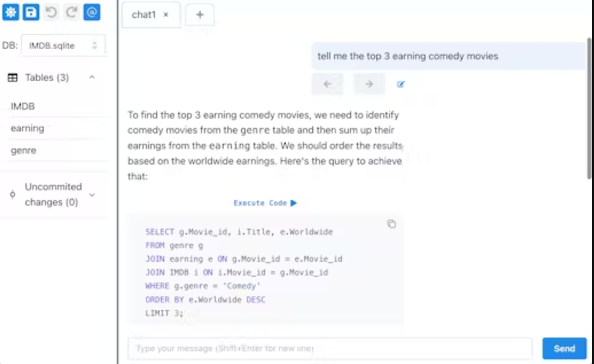
Task: Click the Tables grid icon
Action: click(x=13, y=78)
